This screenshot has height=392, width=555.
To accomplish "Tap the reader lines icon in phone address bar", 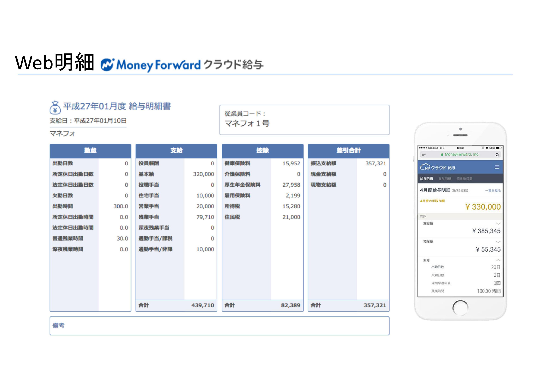I will click(x=424, y=155).
